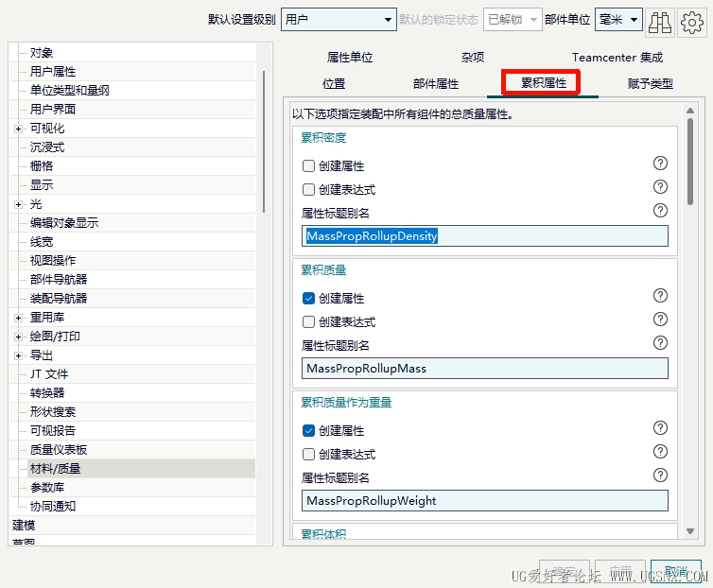Viewport: 713px width, 588px height.
Task: Uncheck 创建属性 under 累积质量
Action: point(308,299)
